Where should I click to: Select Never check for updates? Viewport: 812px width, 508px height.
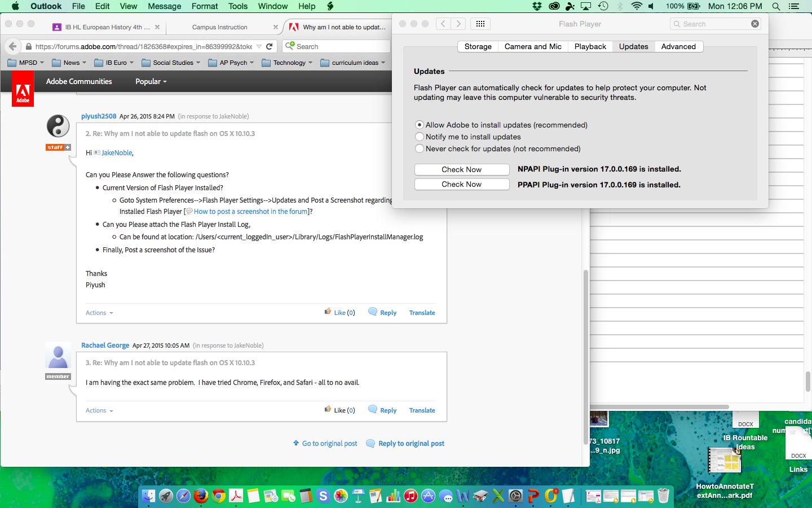tap(420, 148)
